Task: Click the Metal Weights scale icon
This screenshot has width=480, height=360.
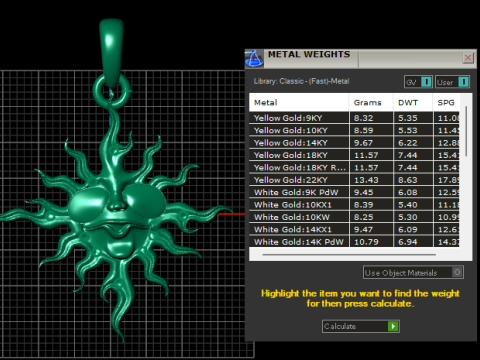Action: click(254, 59)
